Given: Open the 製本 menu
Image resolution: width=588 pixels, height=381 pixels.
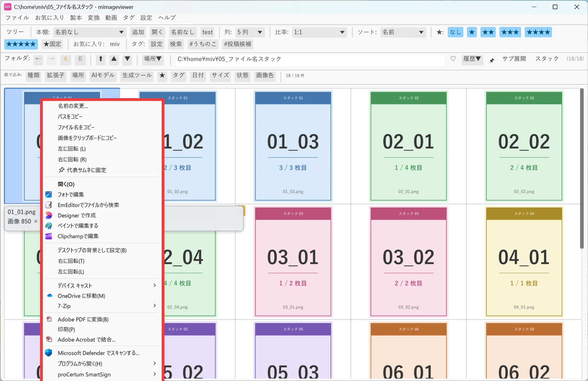Looking at the screenshot, I should point(76,18).
